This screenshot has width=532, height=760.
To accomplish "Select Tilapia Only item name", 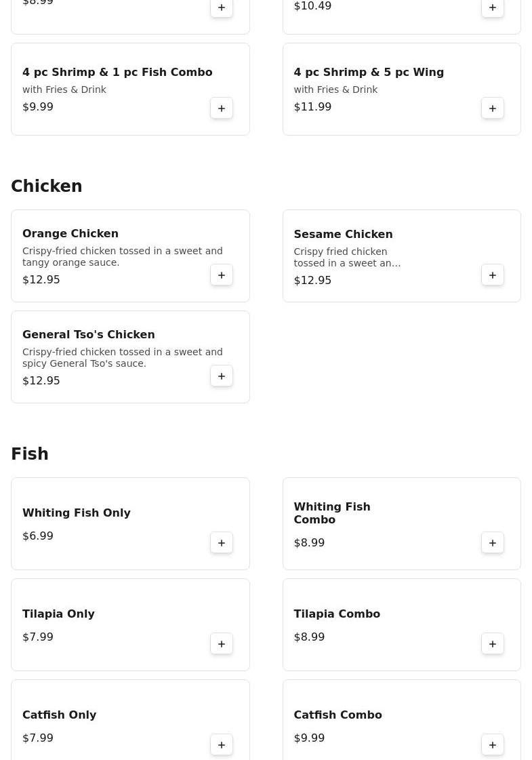I will pos(58,614).
